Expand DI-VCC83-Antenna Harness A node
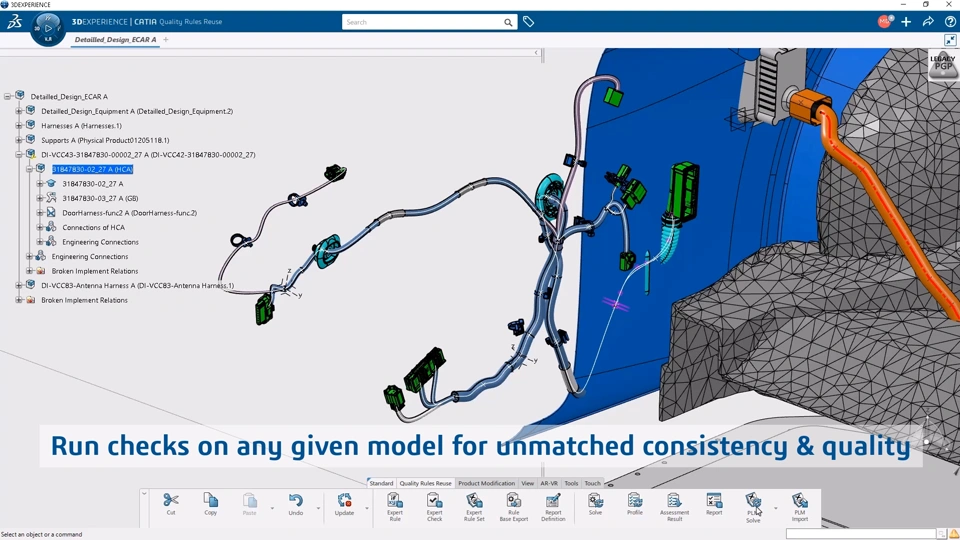This screenshot has width=960, height=540. [x=18, y=285]
